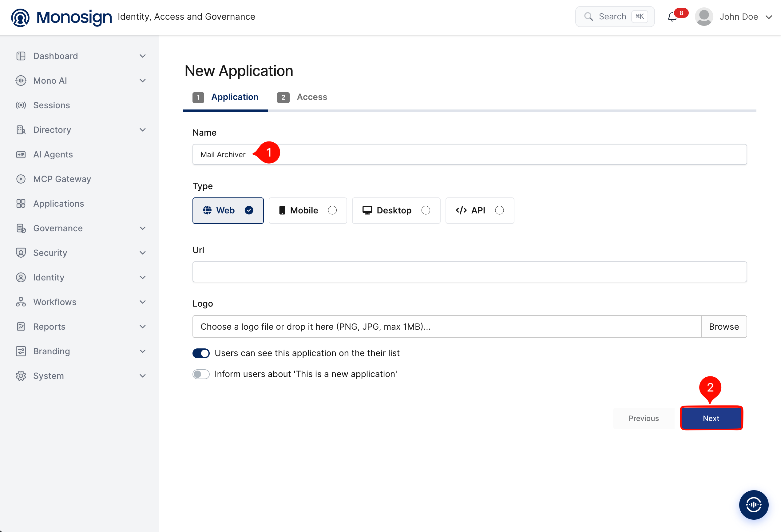This screenshot has width=781, height=532.
Task: Click the Workflows sidebar icon
Action: tap(21, 302)
